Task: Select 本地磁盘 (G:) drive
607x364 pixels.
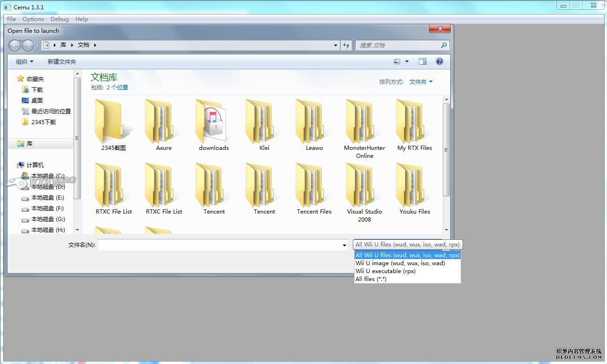Action: [x=43, y=219]
